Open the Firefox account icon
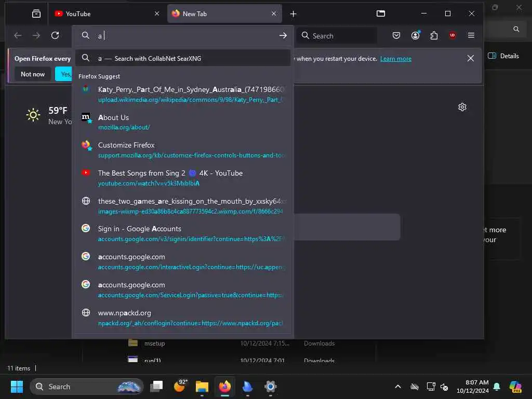The image size is (532, 399). (x=415, y=35)
